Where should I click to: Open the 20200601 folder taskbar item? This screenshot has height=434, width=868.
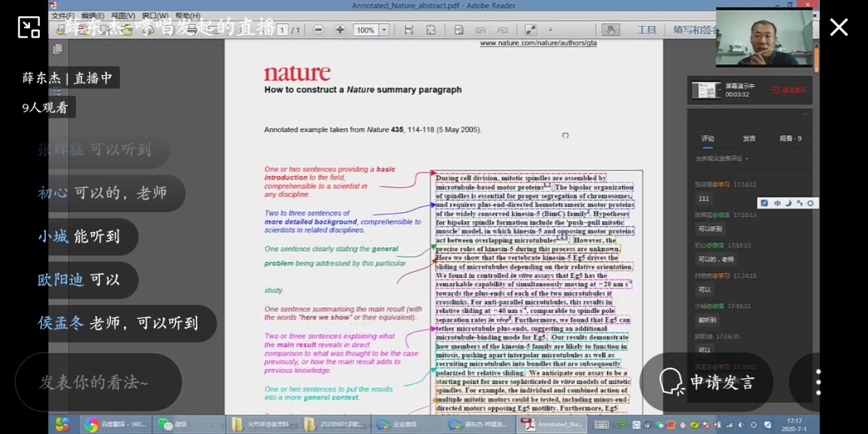coord(334,424)
